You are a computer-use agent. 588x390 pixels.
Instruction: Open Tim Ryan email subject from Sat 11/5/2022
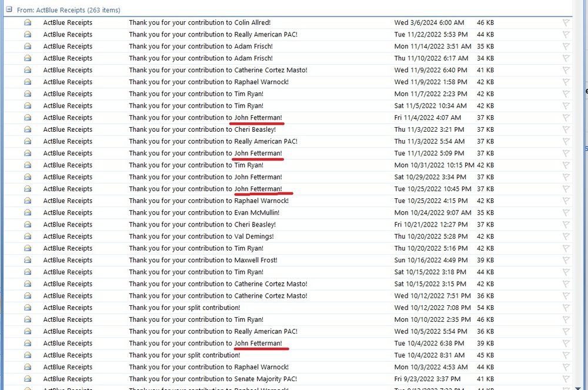(x=196, y=106)
